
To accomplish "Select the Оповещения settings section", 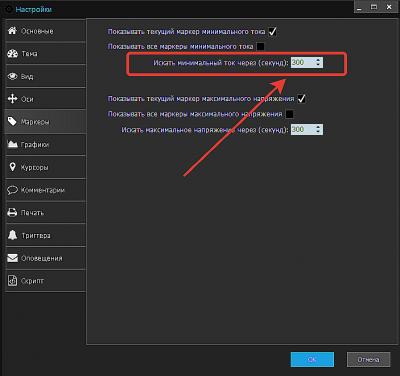I will click(45, 258).
